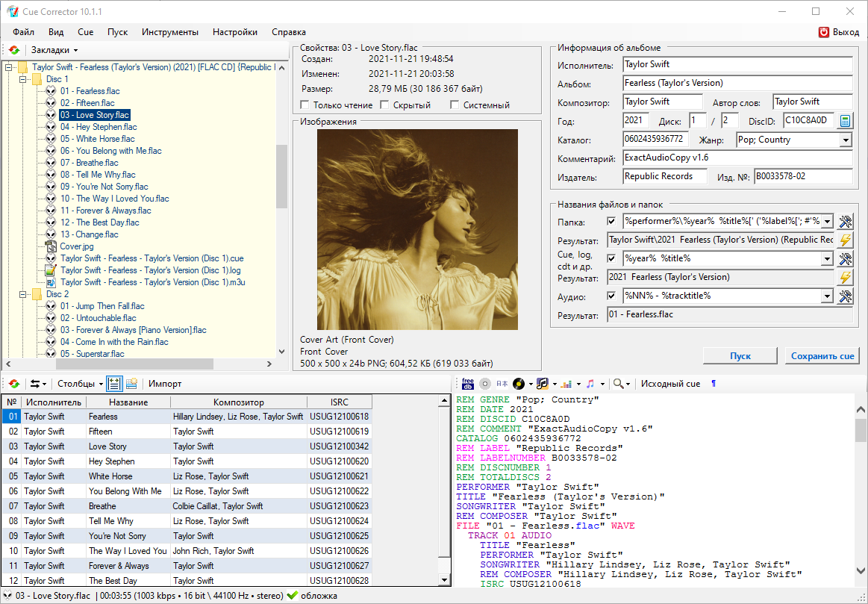The image size is (868, 604).
Task: Click the DiscID calculator icon
Action: [x=845, y=121]
